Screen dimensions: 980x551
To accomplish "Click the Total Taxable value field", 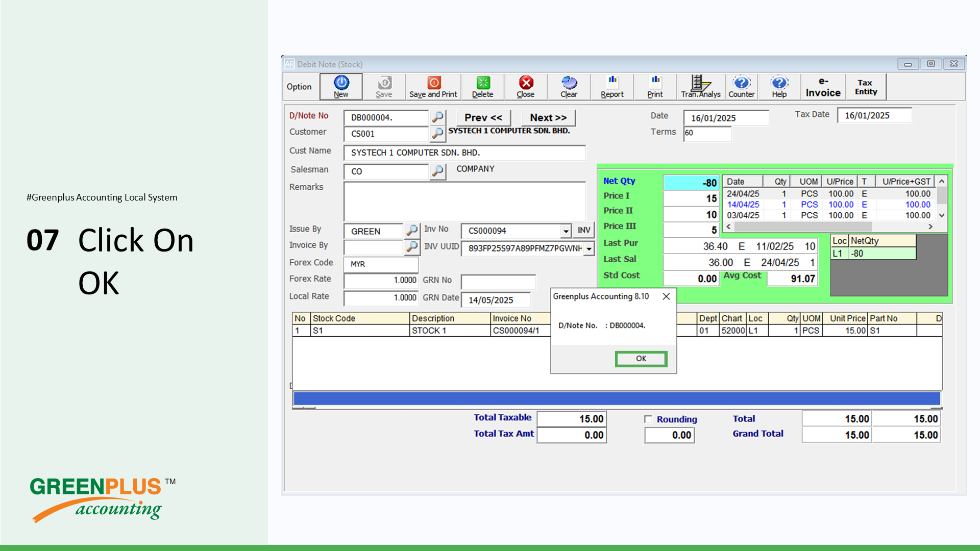I will coord(572,419).
